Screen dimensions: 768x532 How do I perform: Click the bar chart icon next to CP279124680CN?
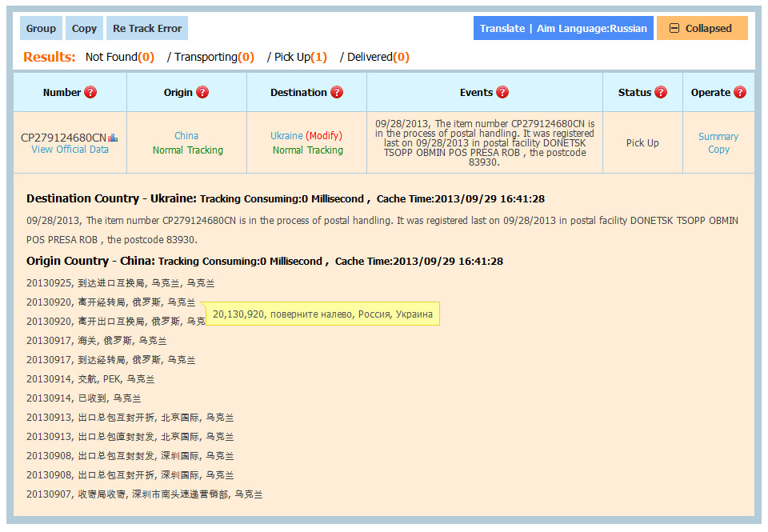[113, 137]
